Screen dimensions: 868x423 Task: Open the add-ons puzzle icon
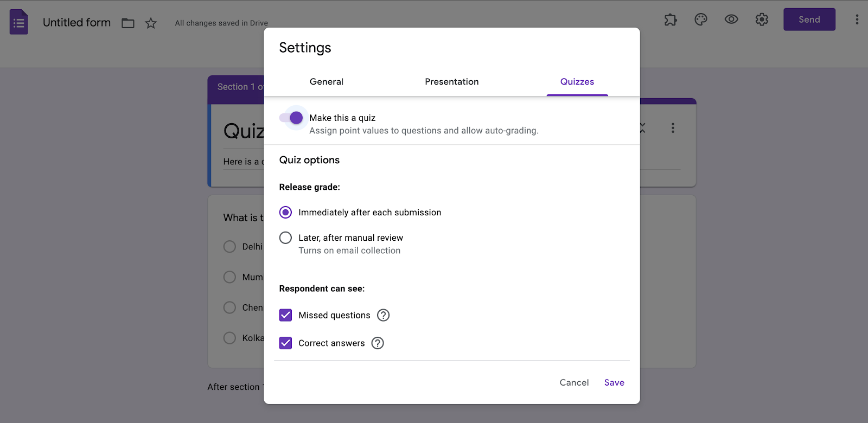click(671, 20)
